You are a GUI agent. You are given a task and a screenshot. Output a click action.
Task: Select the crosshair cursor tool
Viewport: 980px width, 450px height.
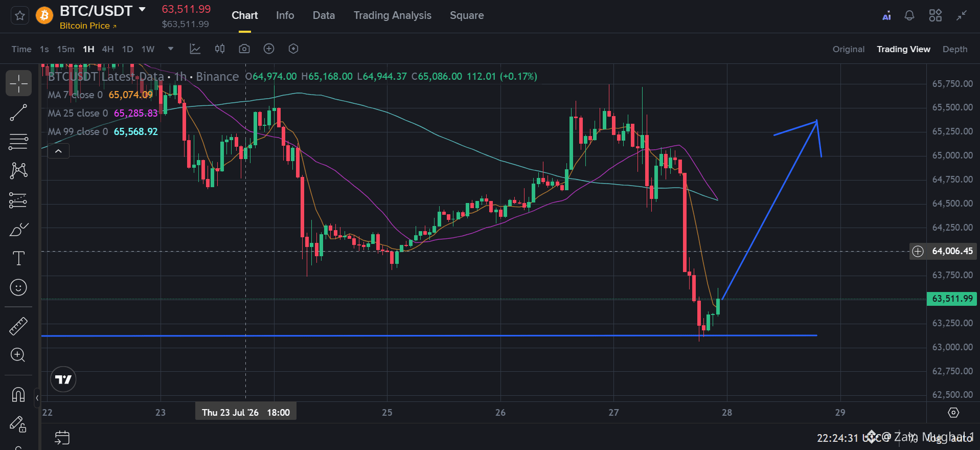pos(18,83)
